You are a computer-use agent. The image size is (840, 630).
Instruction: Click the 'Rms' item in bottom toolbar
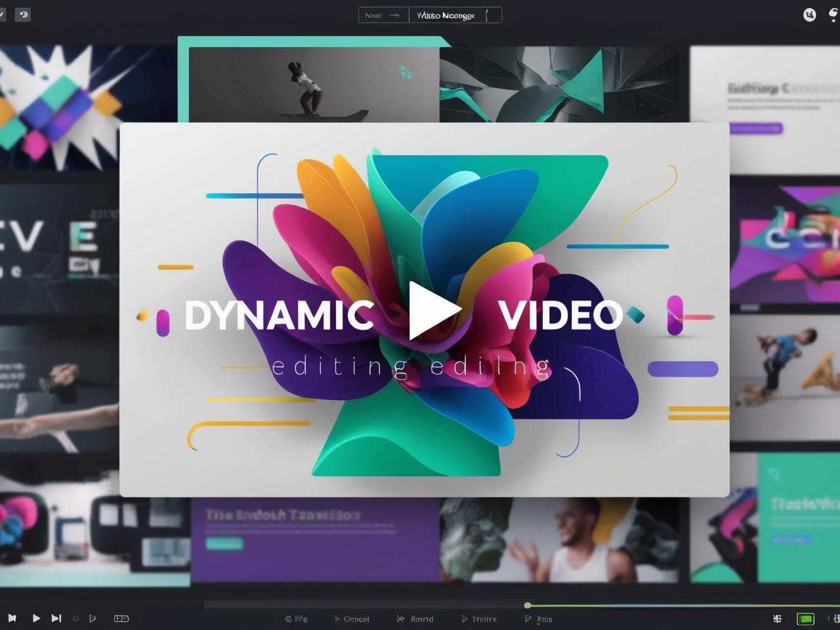[539, 619]
